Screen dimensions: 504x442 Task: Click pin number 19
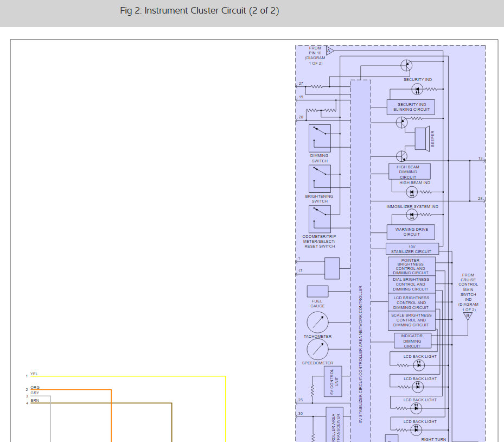click(301, 97)
